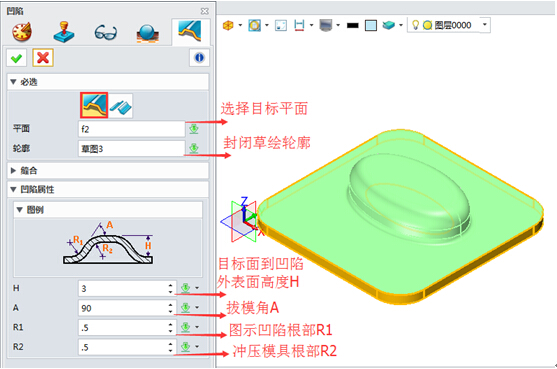The image size is (557, 369).
Task: Click the black line color swatch
Action: click(353, 26)
